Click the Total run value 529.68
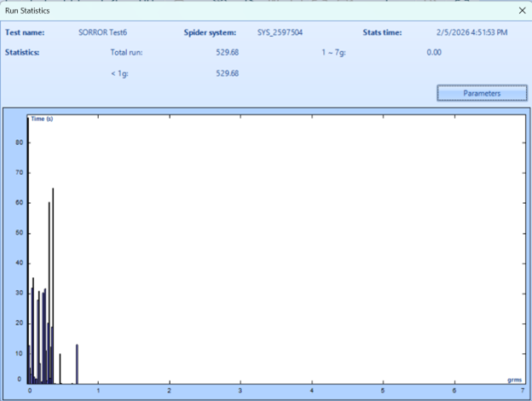 pos(227,53)
